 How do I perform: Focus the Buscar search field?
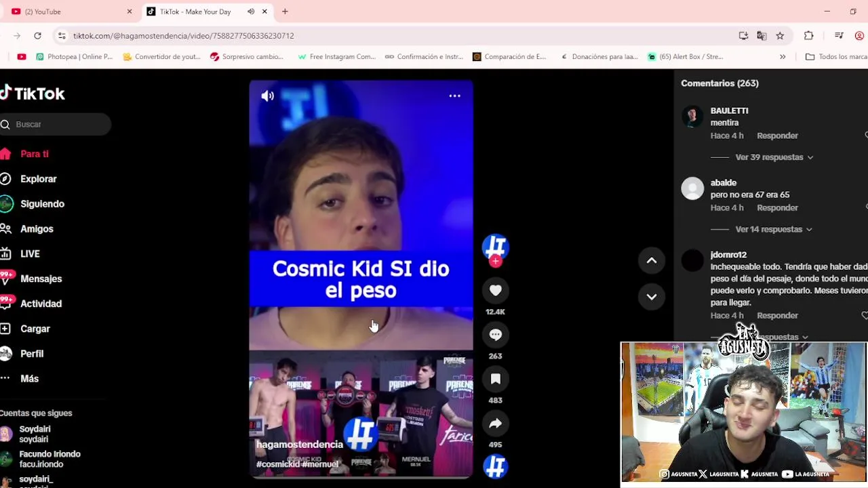[56, 124]
